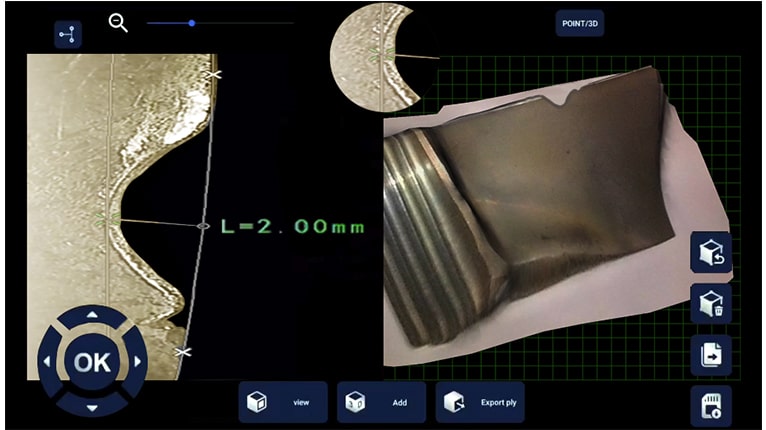
Task: Delete the 3D model with trash icon
Action: 710,303
